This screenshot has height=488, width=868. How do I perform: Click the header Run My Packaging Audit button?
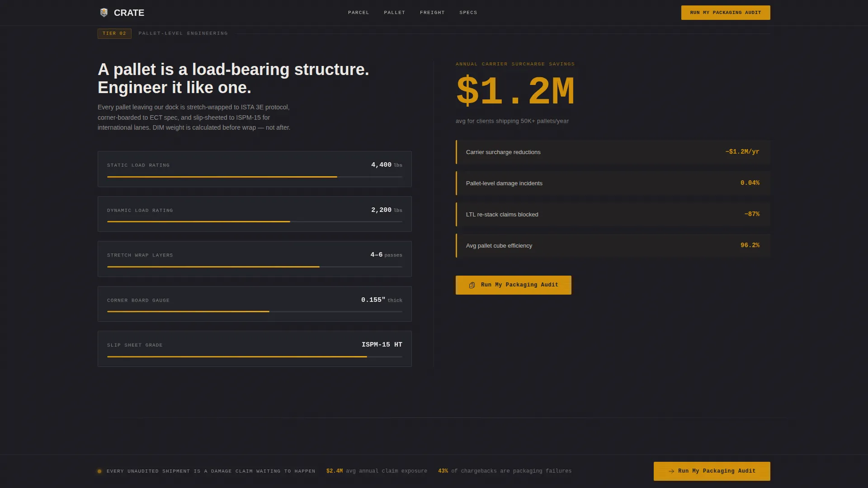click(x=726, y=13)
